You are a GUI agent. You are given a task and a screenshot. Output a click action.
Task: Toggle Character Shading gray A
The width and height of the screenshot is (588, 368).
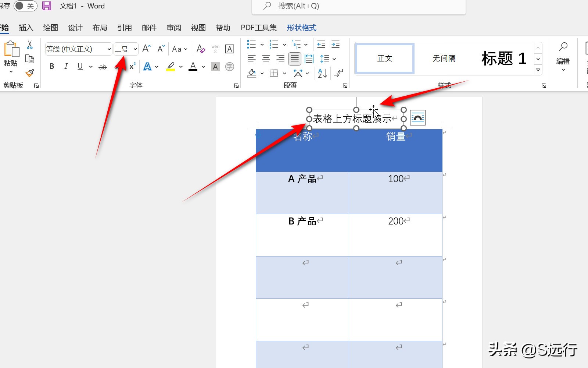click(215, 67)
